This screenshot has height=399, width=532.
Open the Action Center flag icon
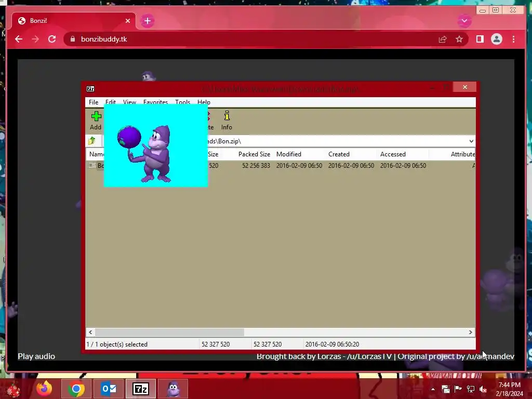(x=458, y=389)
